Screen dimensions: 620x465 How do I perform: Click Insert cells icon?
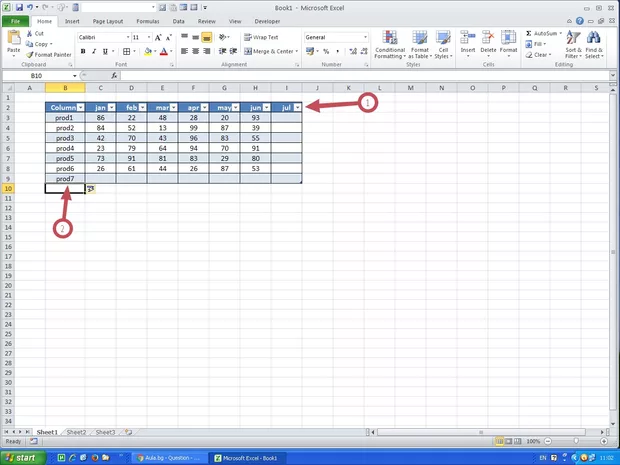[x=468, y=38]
